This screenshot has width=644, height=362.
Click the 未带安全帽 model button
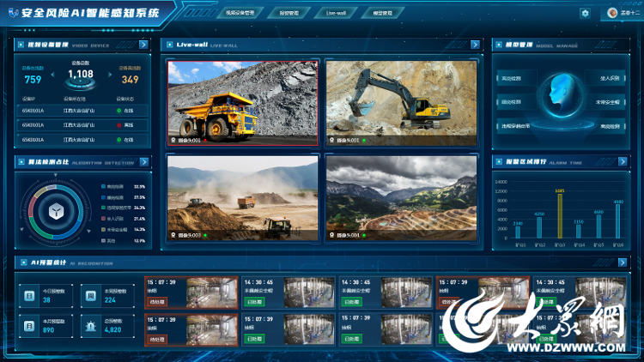(607, 102)
